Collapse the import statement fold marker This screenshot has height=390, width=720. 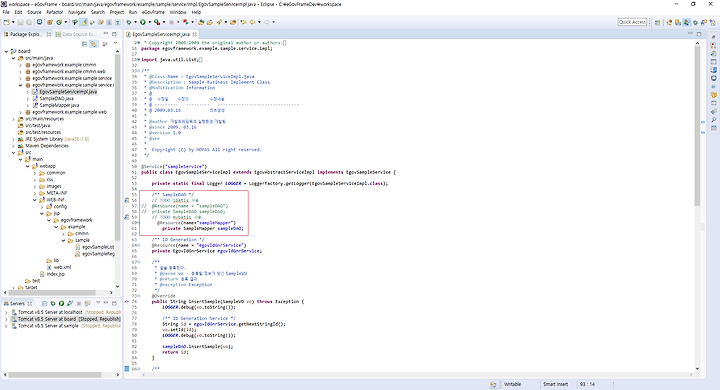(x=138, y=60)
